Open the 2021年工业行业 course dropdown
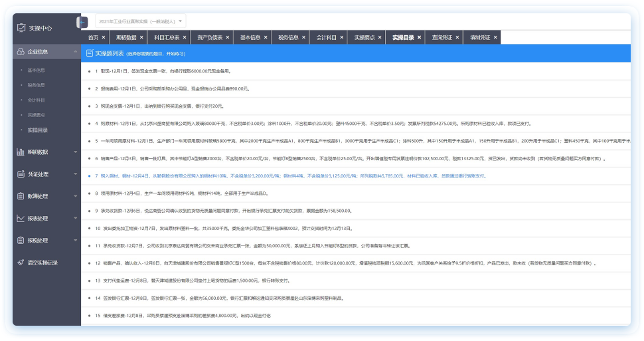644x341 pixels. [141, 21]
